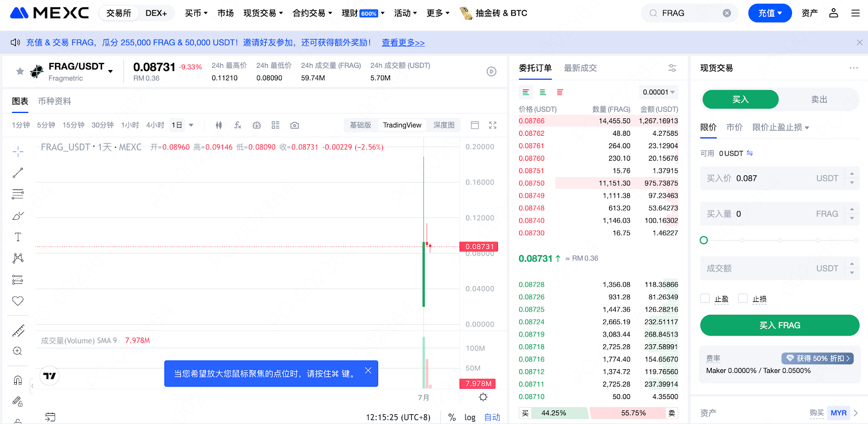Screen dimensions: 868x424
Task: Expand the chart to fullscreen
Action: click(493, 125)
